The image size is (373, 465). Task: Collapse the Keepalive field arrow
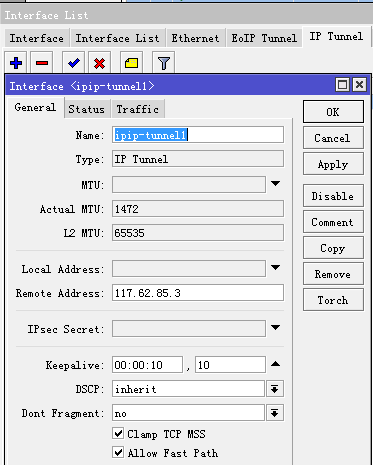275,364
